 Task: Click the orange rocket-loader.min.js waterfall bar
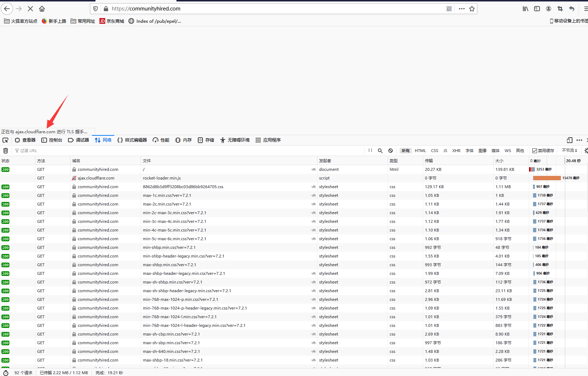pos(547,178)
